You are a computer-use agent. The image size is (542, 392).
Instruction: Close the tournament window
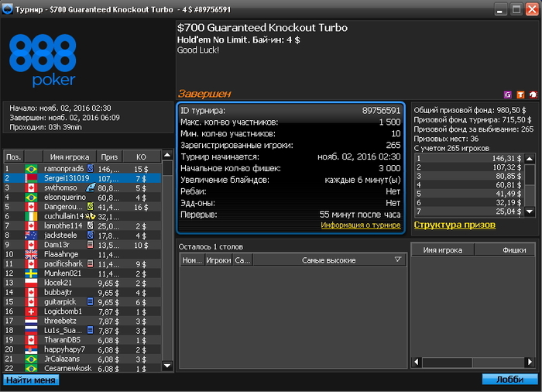pyautogui.click(x=532, y=9)
